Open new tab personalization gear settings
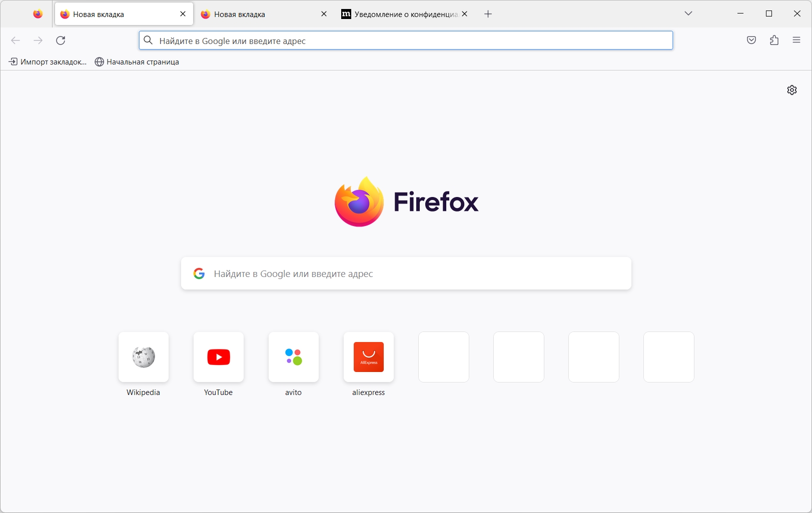The image size is (812, 513). point(792,90)
